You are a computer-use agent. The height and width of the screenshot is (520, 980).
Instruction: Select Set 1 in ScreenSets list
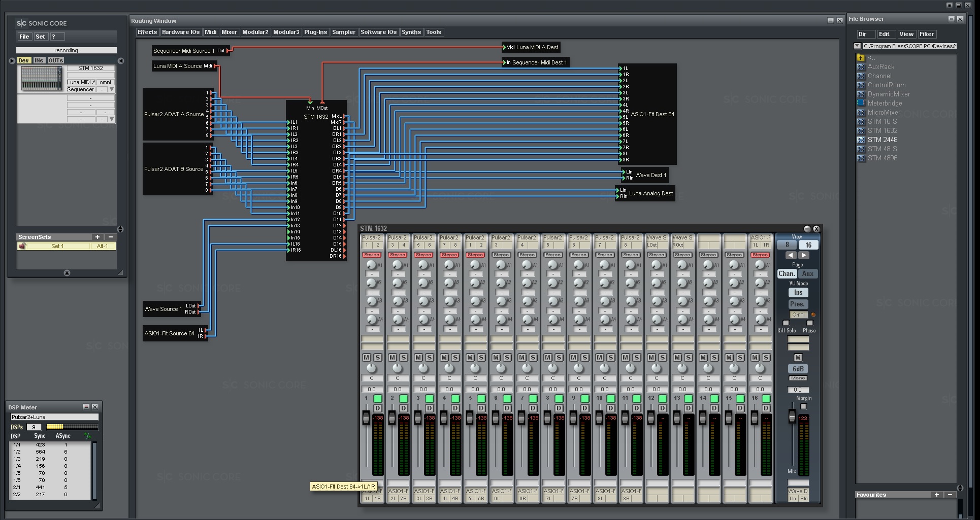57,246
